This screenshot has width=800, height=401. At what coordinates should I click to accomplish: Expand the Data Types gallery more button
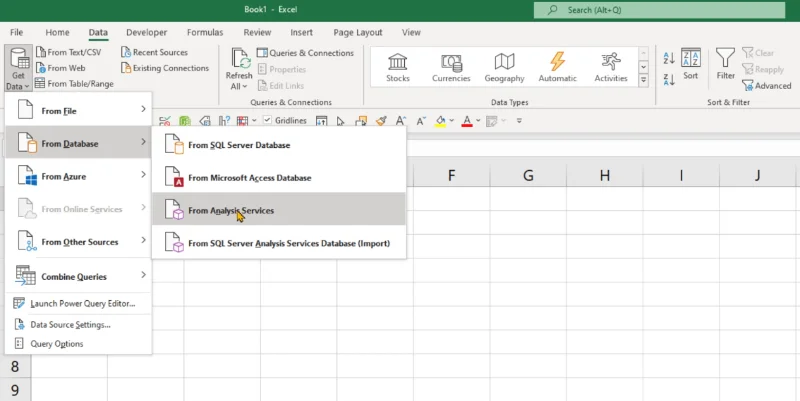[643, 80]
